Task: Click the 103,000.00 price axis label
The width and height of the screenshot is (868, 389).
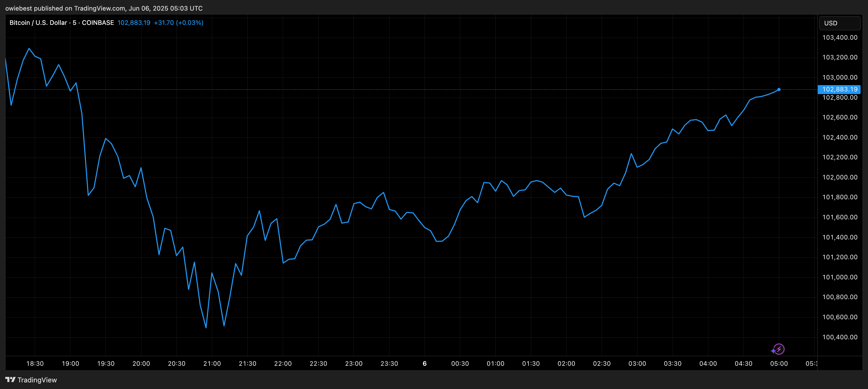Action: point(840,77)
